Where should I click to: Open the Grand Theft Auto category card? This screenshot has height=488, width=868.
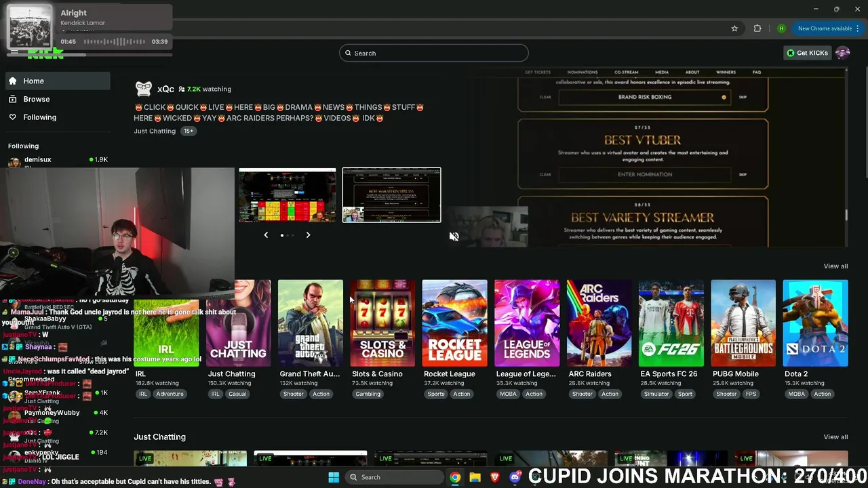coord(311,323)
